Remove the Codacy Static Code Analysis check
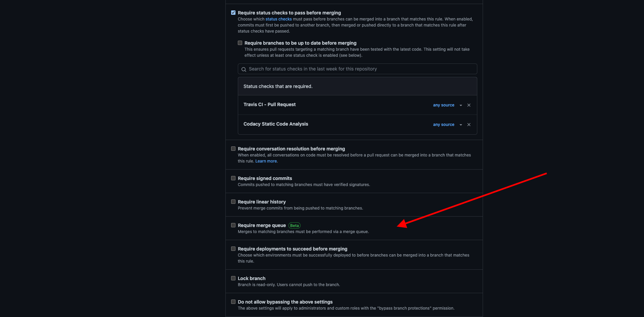The image size is (644, 317). [x=469, y=124]
